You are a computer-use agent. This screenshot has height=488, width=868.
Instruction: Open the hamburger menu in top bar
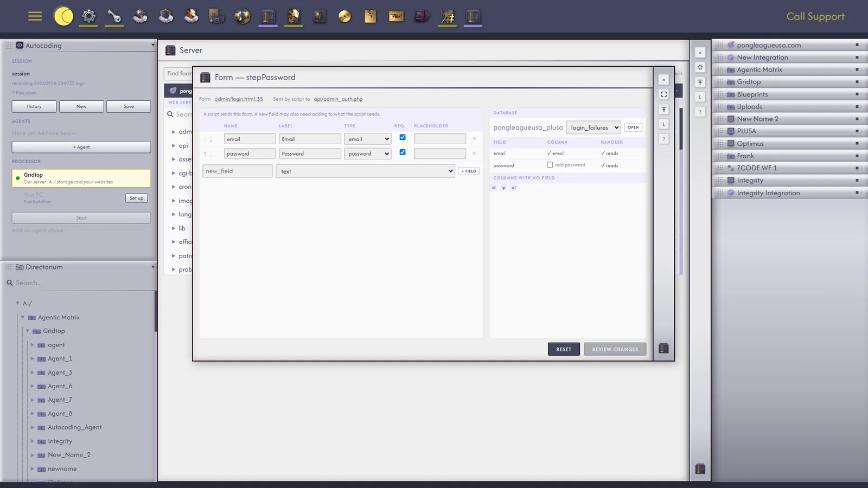coord(35,16)
